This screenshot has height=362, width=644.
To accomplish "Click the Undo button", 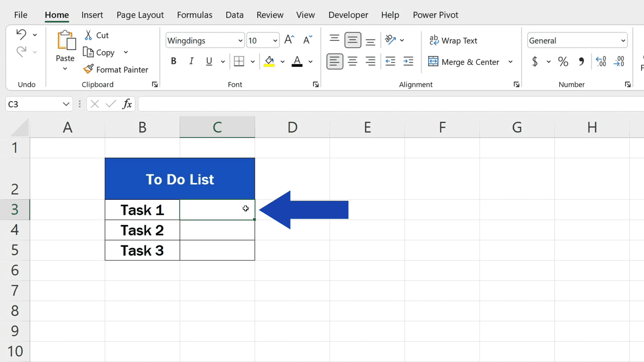I will (22, 34).
